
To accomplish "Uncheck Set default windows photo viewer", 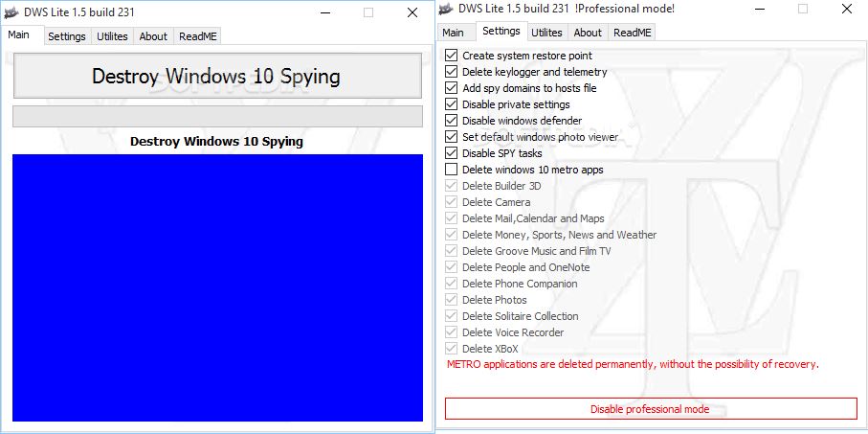I will click(x=452, y=137).
